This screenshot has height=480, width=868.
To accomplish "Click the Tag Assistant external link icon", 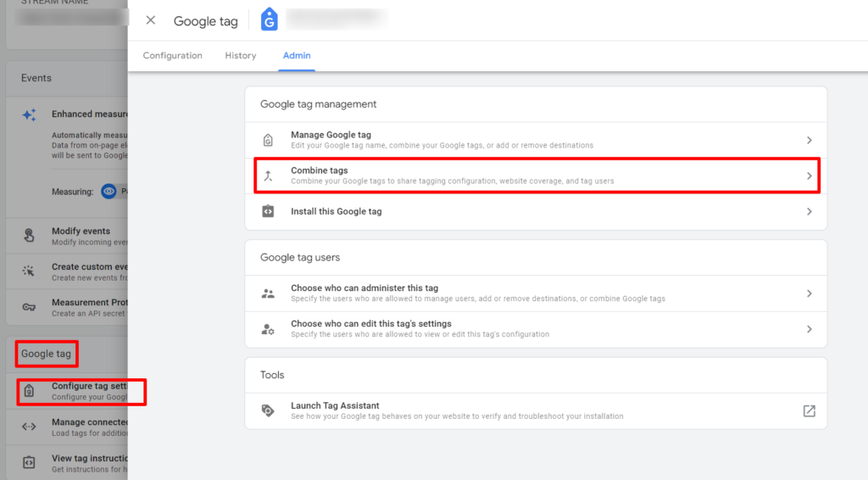I will [810, 410].
